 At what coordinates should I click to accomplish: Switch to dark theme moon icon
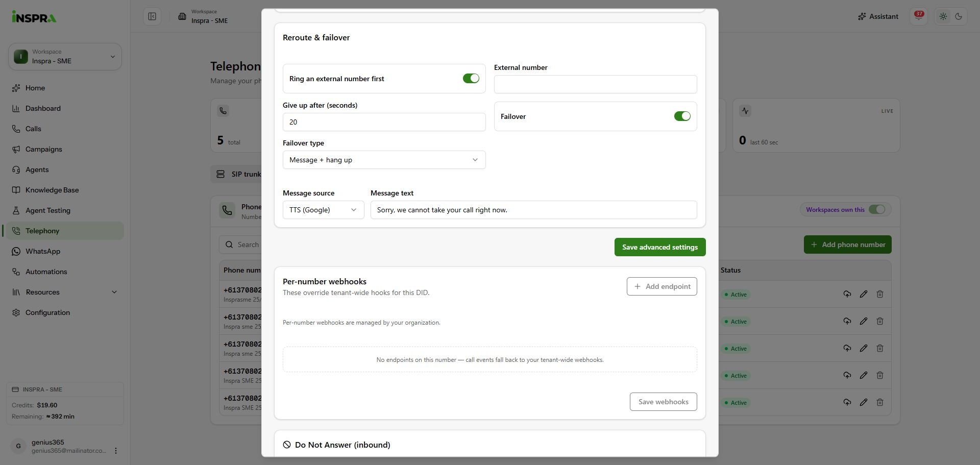pyautogui.click(x=959, y=16)
